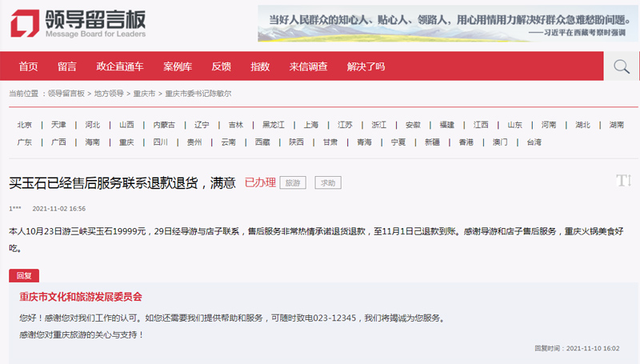The image size is (640, 364).
Task: Go to 政企直通车 section
Action: point(120,66)
